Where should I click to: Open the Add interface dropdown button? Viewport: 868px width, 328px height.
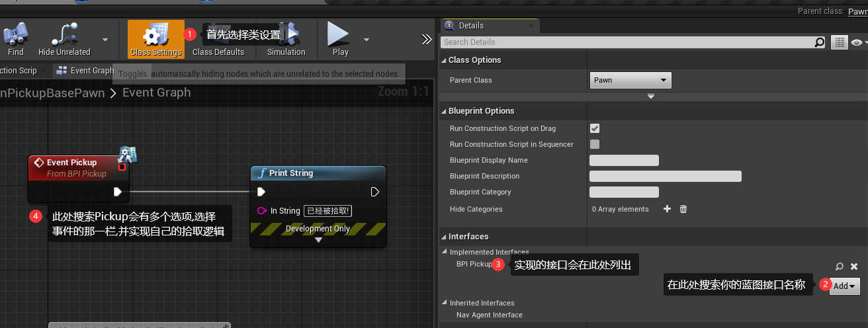click(845, 286)
